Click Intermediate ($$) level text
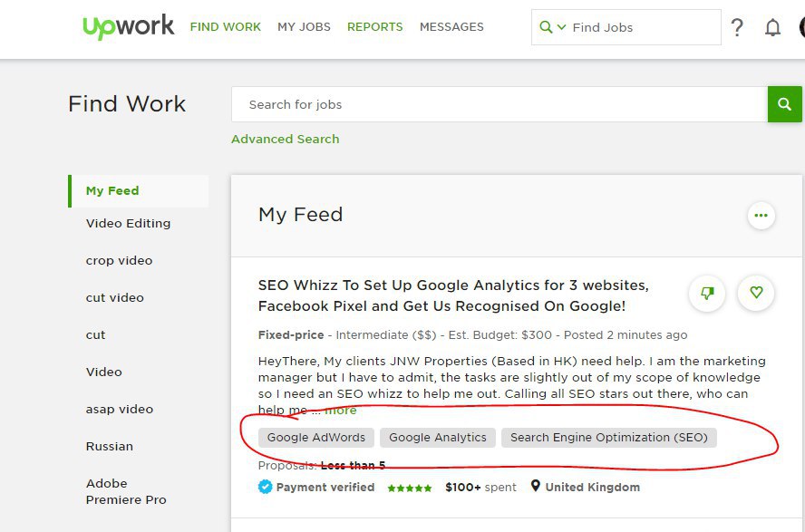Screen dimensions: 805x532 (386, 335)
